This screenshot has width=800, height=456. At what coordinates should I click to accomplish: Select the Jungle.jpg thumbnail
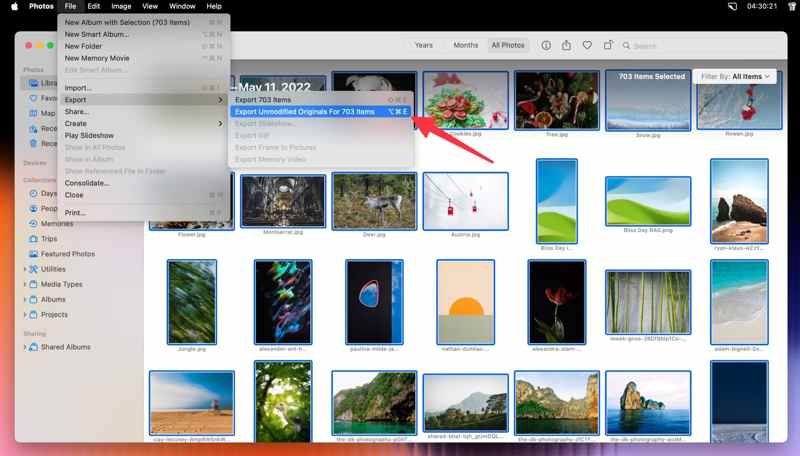tap(192, 302)
